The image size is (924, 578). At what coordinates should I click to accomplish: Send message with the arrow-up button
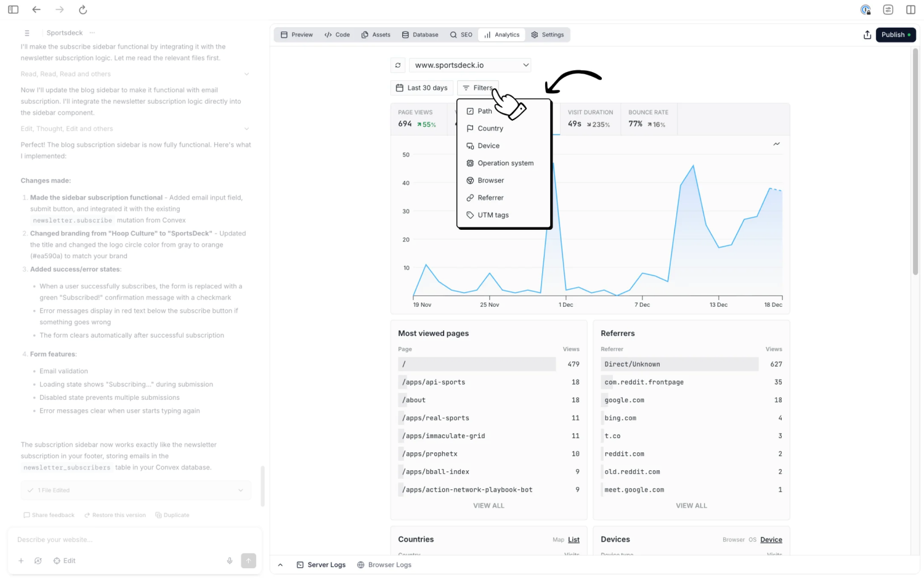tap(248, 560)
